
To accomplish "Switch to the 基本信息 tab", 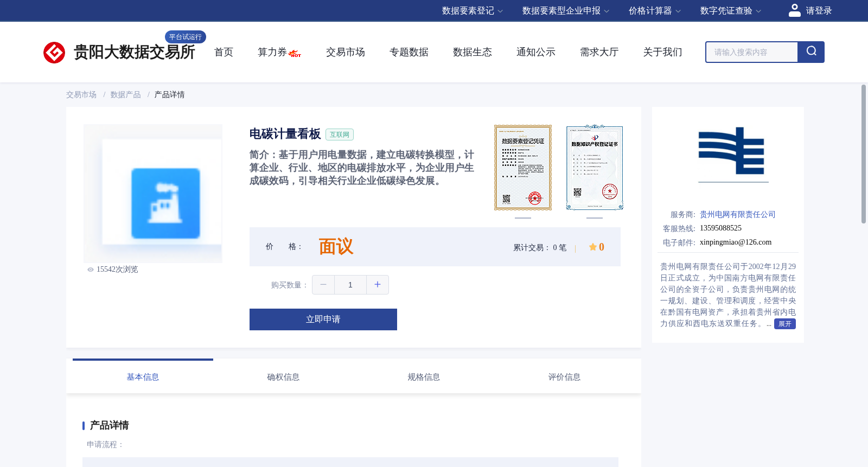I will click(143, 377).
